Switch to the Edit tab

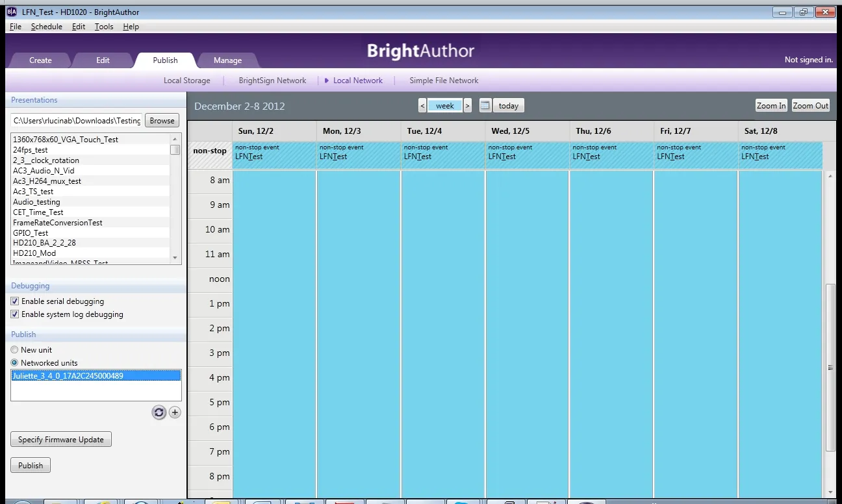103,60
